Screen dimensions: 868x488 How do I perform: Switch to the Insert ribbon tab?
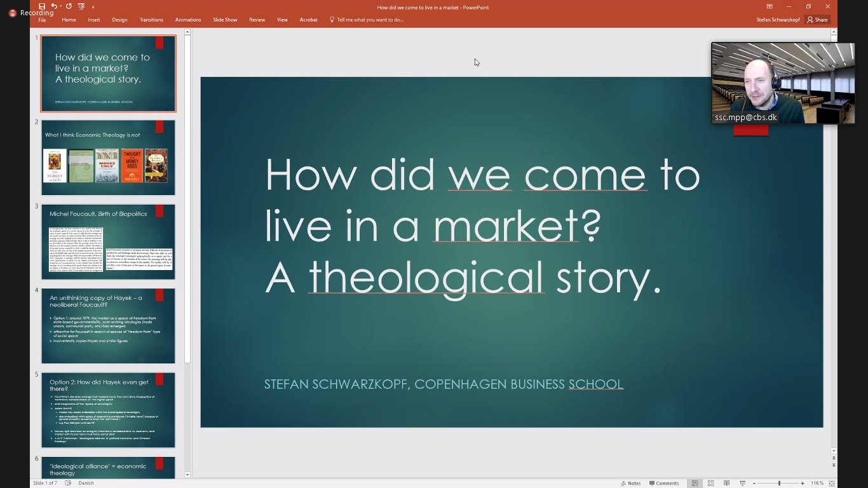pos(94,20)
